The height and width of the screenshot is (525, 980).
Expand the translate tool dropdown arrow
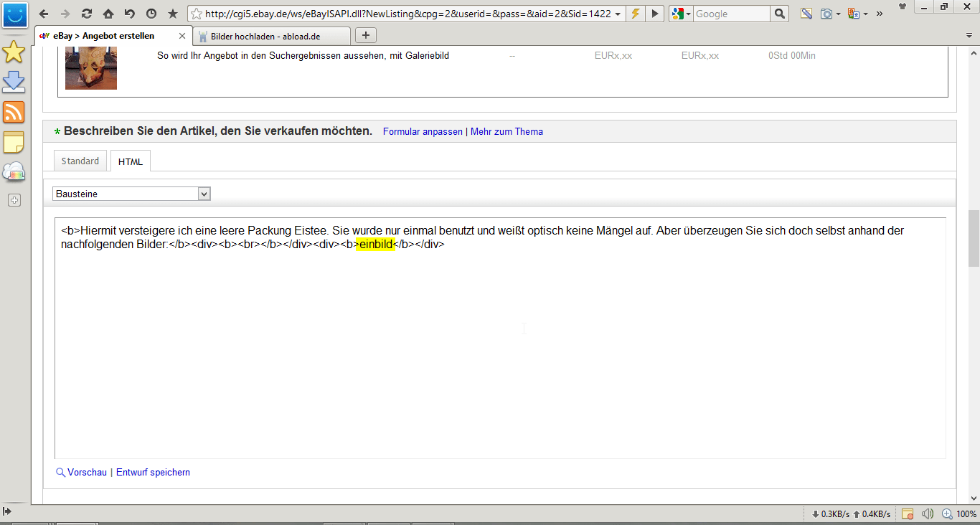tap(865, 14)
